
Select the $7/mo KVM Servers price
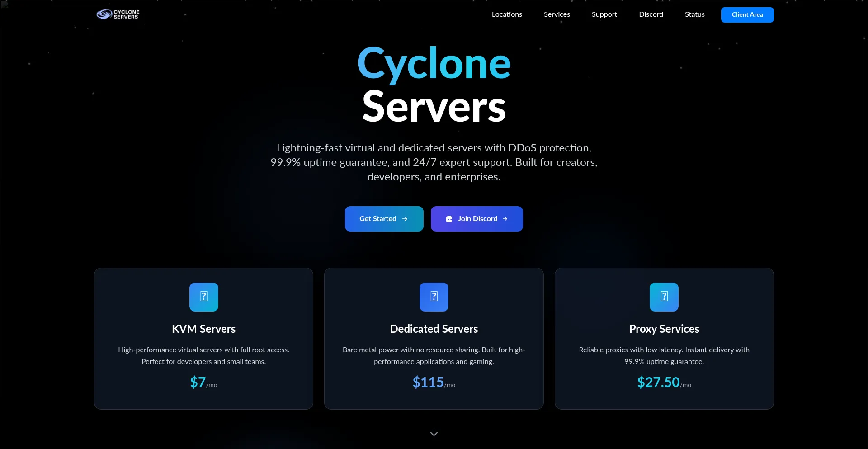pos(203,382)
